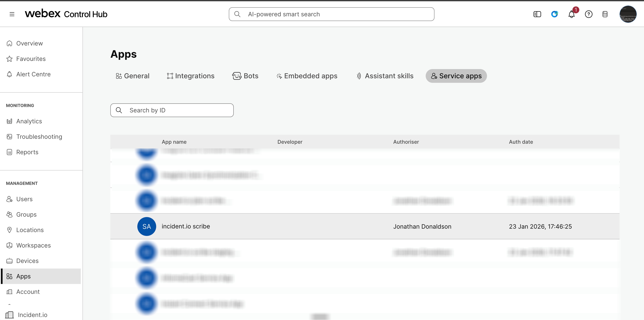Screen dimensions: 644x320
Task: Open the incident.io scribe app row
Action: point(365,226)
